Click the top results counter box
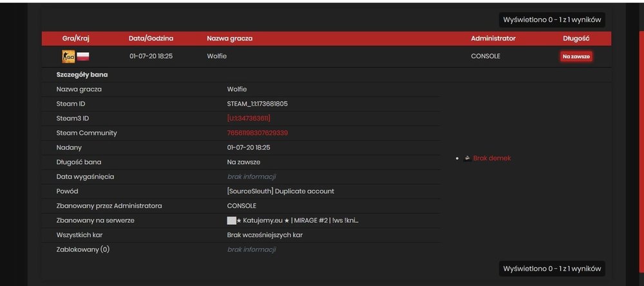 (x=552, y=19)
